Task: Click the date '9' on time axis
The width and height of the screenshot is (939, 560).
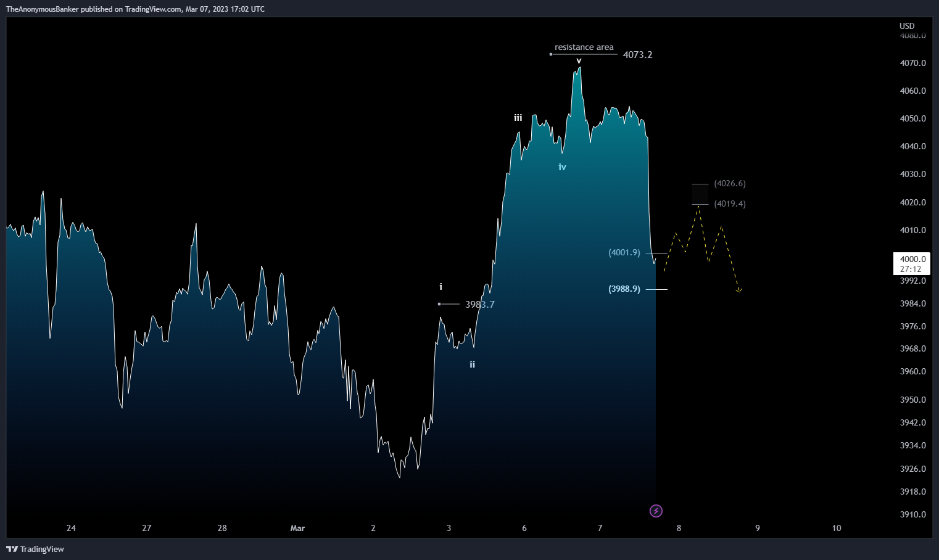Action: [x=758, y=528]
